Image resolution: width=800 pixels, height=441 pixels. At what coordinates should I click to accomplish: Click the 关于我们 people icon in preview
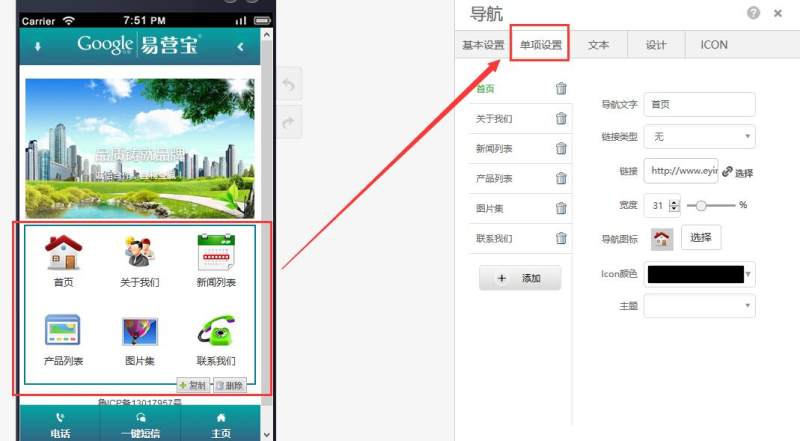139,252
